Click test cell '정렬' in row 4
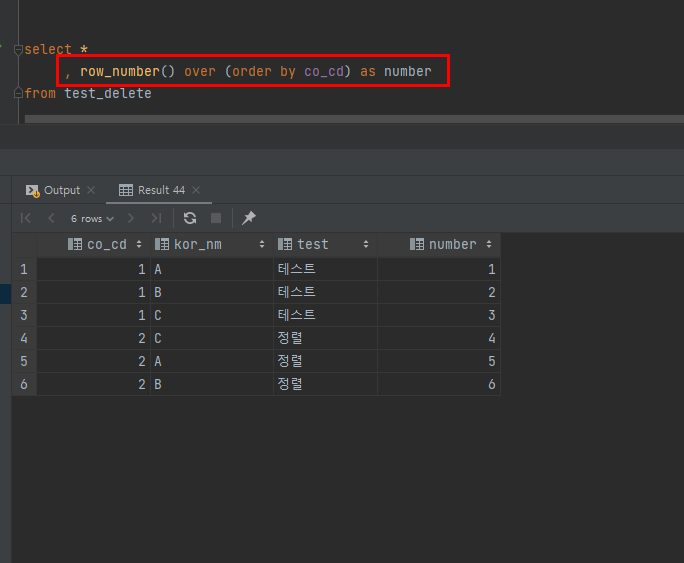This screenshot has height=563, width=684. pos(325,338)
